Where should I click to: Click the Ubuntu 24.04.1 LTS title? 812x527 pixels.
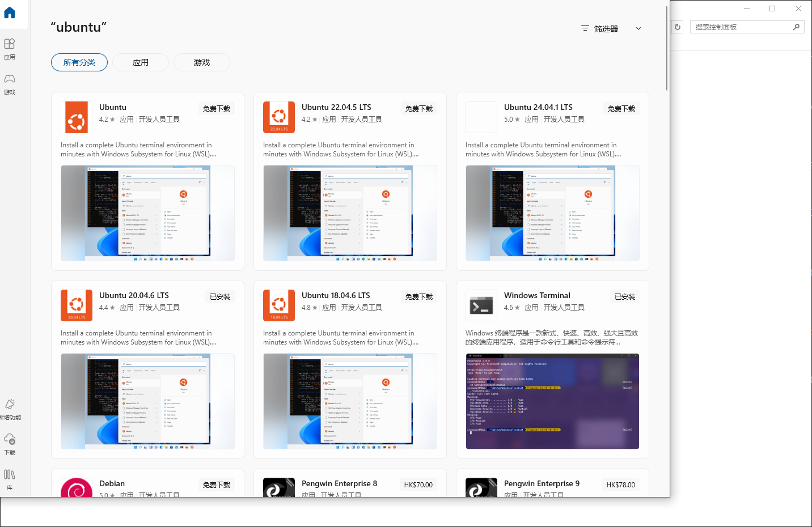click(538, 107)
